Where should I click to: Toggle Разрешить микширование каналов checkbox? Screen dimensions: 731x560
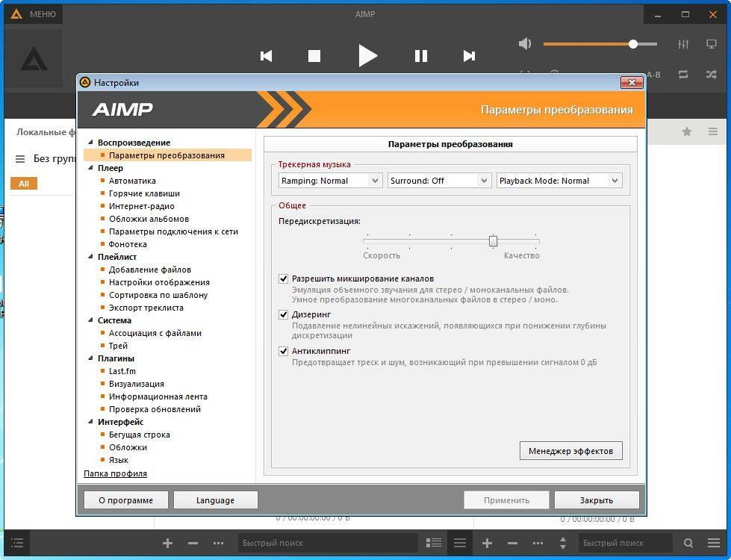[284, 279]
